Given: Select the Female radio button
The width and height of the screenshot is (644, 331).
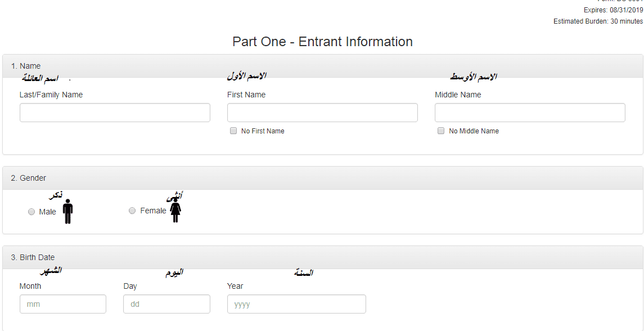Looking at the screenshot, I should pos(132,211).
